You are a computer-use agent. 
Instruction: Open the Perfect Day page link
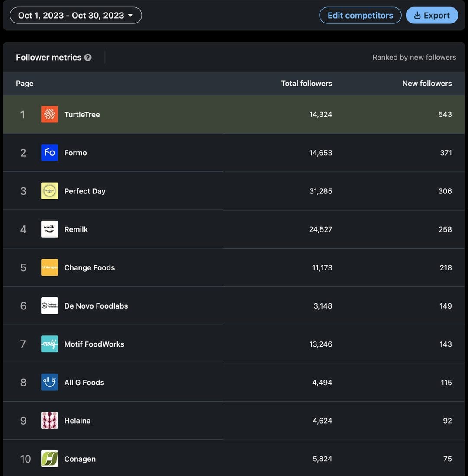click(85, 191)
